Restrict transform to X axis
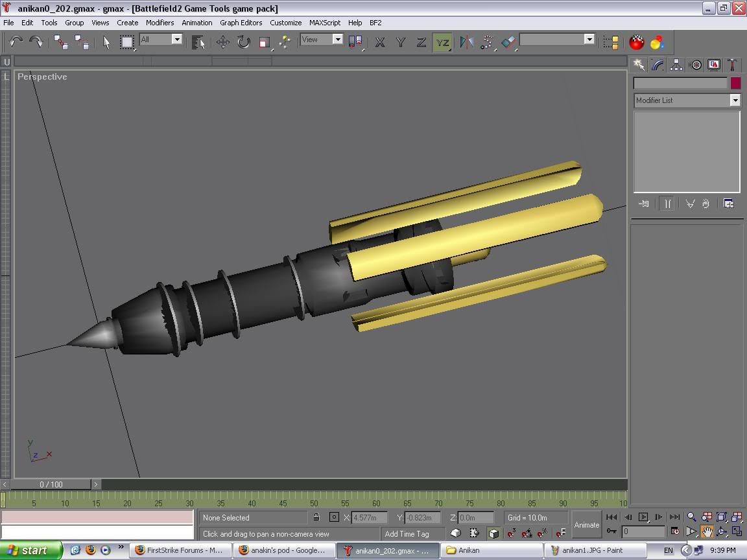This screenshot has width=747, height=560. [380, 42]
